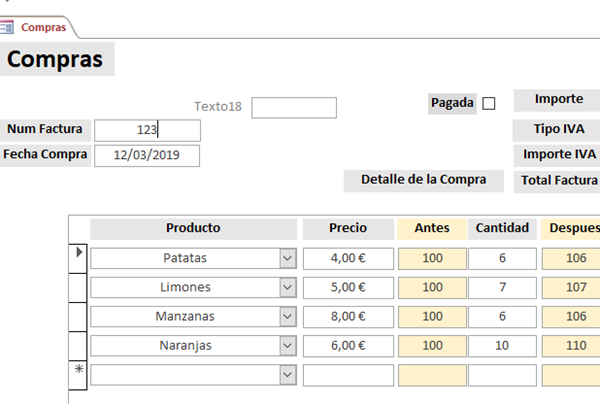Toggle the Pagada checkbox
Viewport: 600px width, 404px height.
click(489, 103)
